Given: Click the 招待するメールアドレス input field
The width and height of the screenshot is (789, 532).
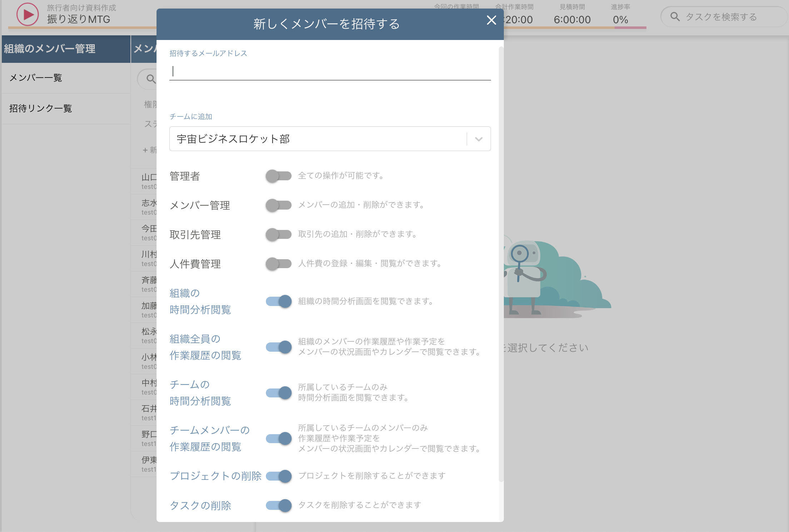Looking at the screenshot, I should coord(329,71).
